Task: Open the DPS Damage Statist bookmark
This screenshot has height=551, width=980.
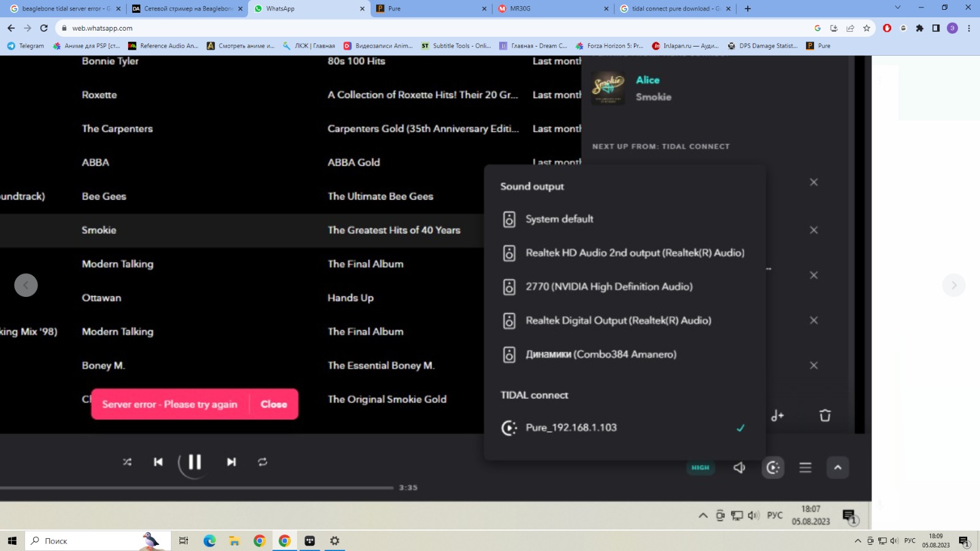Action: [x=763, y=46]
